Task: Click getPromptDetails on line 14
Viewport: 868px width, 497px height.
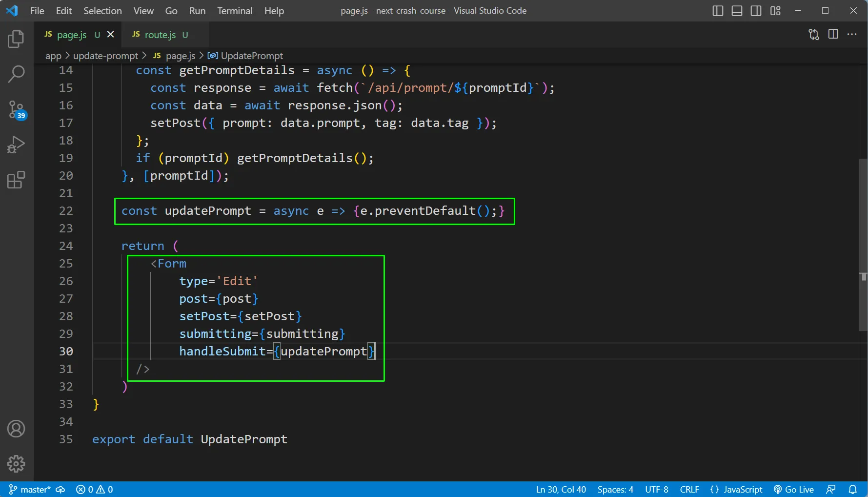Action: coord(237,70)
